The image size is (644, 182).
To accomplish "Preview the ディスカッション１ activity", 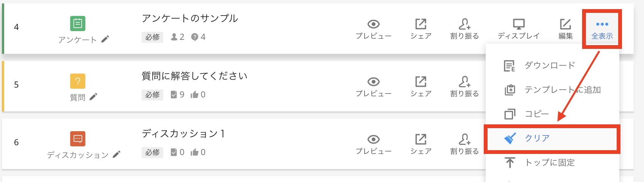I will click(374, 144).
